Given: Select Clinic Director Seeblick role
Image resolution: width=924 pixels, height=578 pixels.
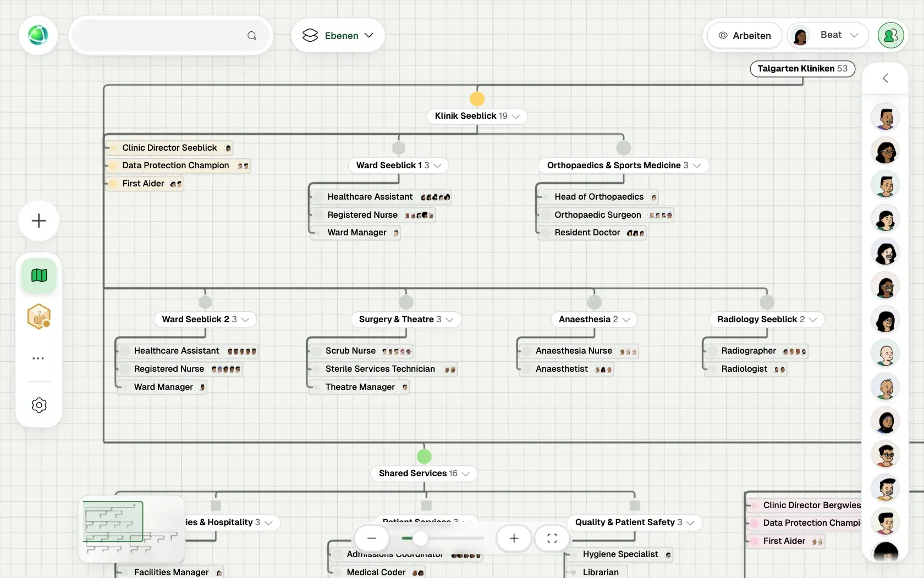Looking at the screenshot, I should coord(170,148).
